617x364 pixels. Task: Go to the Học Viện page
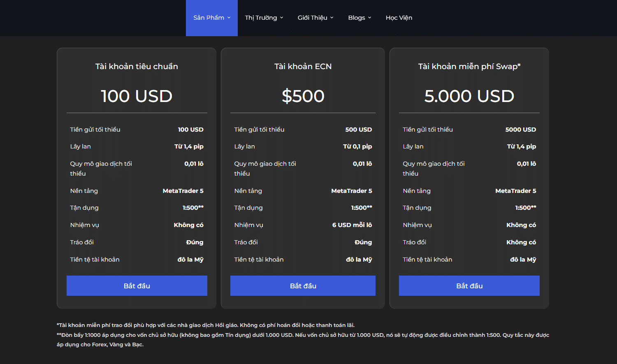(x=399, y=18)
